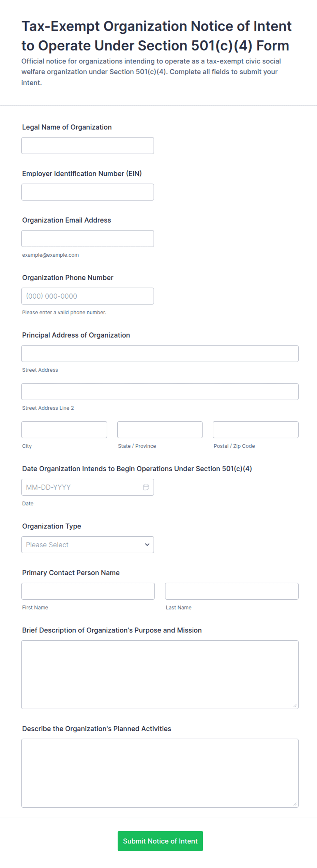Expand the Organization Type dropdown
Image resolution: width=317 pixels, height=868 pixels.
point(88,545)
